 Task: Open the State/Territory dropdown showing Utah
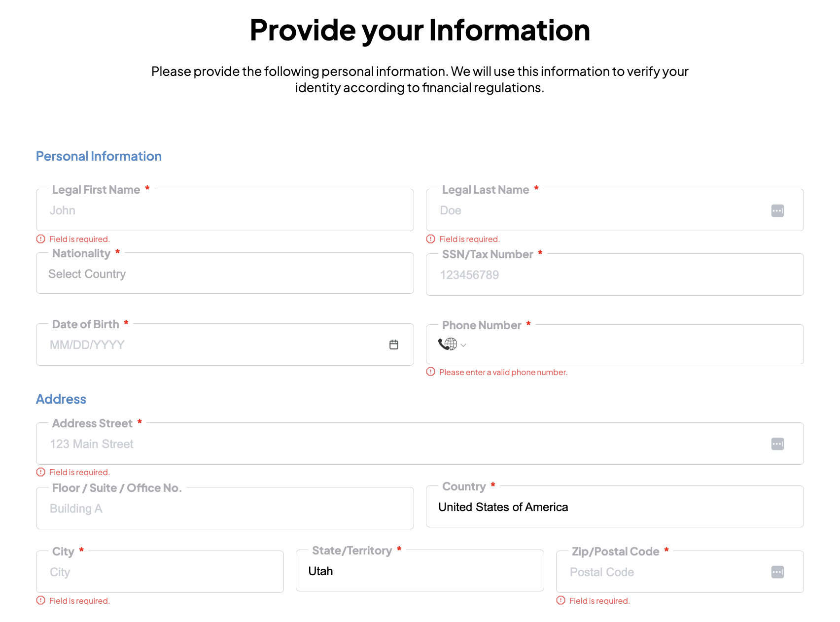[420, 571]
